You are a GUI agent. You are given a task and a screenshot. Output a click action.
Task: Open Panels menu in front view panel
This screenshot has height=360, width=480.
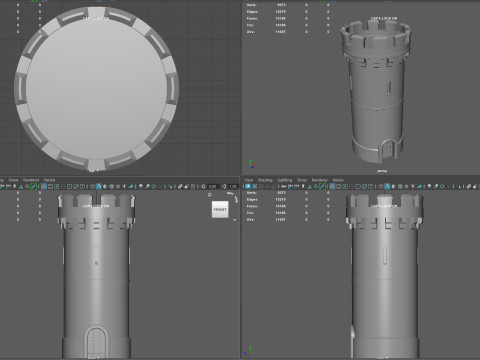click(x=49, y=180)
